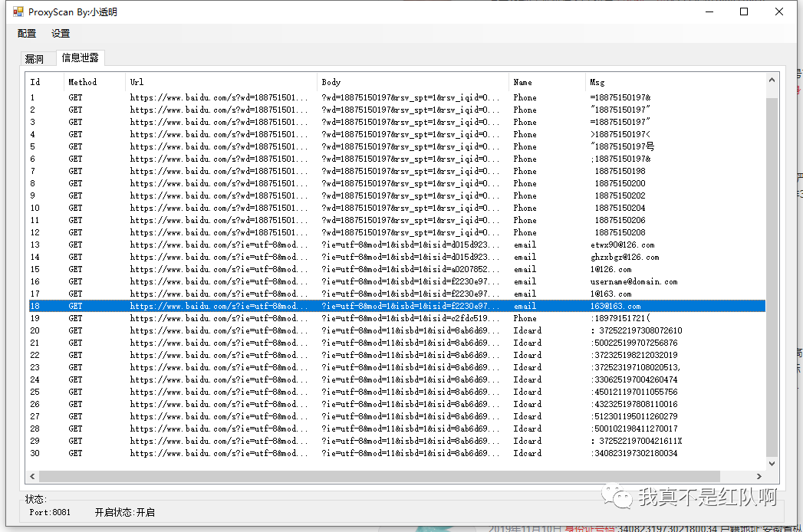Sort by the Name column header
The image size is (803, 532).
548,82
